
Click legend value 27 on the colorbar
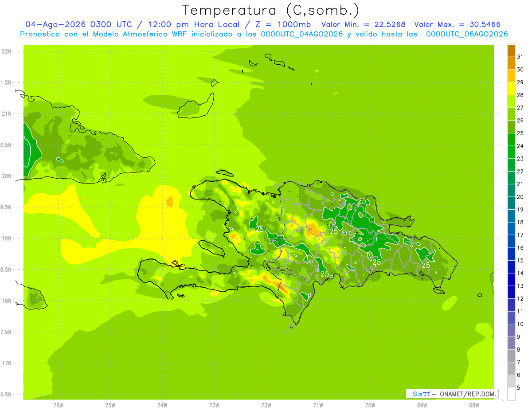(520, 108)
